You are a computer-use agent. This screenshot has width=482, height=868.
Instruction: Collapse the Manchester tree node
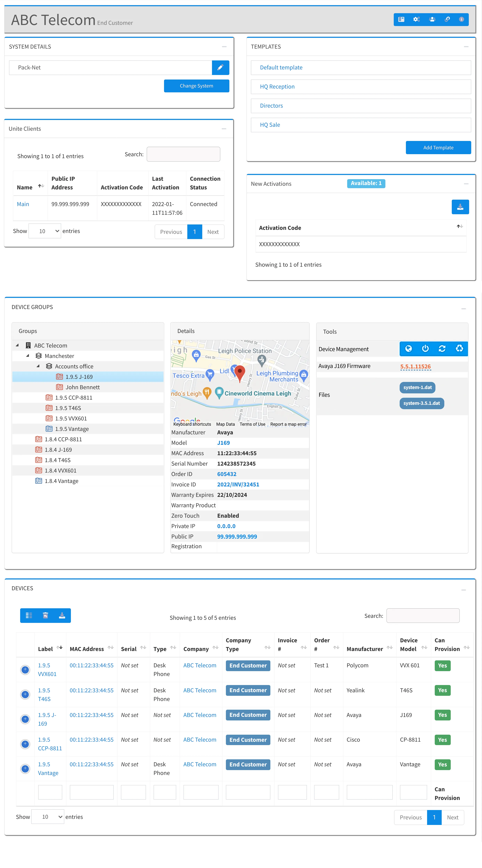(28, 356)
